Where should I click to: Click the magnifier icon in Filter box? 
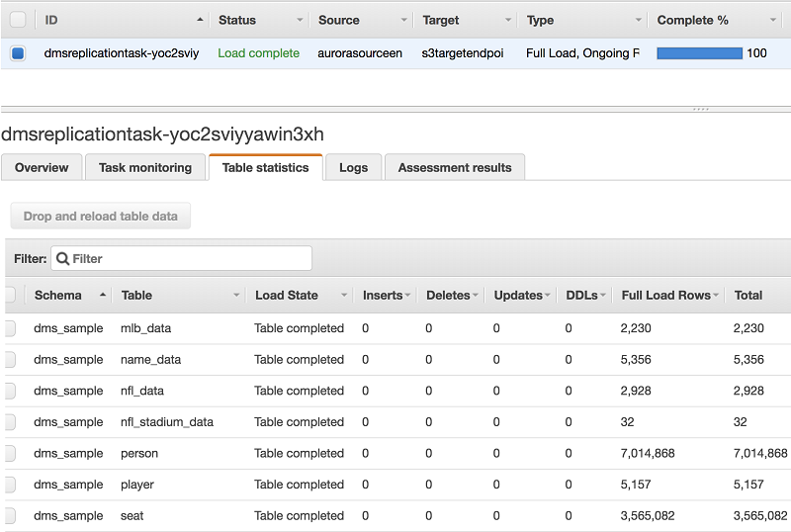pos(62,259)
